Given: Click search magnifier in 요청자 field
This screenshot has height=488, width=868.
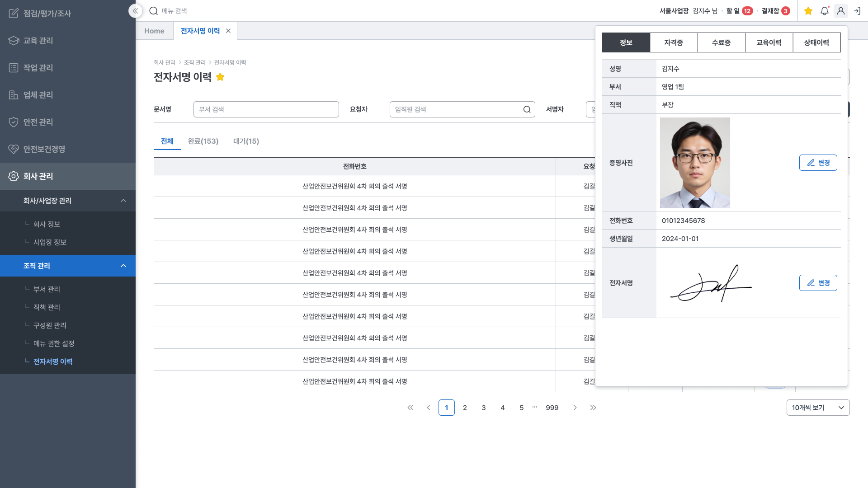Looking at the screenshot, I should [x=527, y=109].
